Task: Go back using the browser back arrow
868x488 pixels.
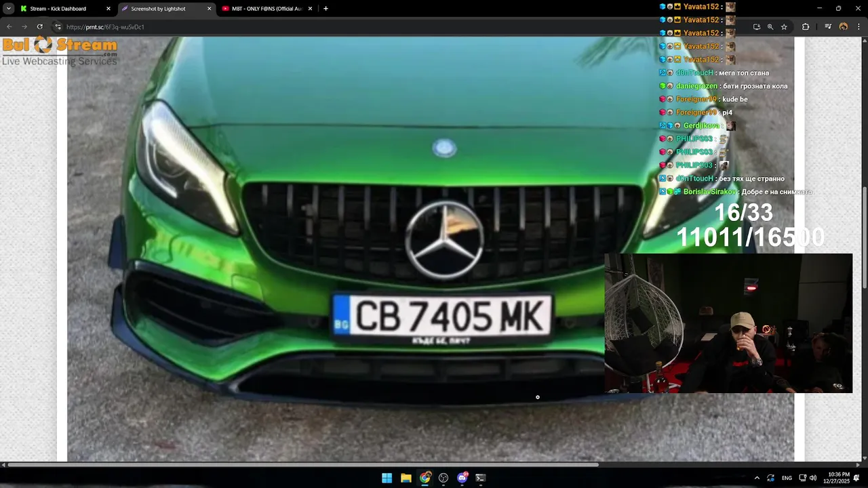Action: [9, 26]
